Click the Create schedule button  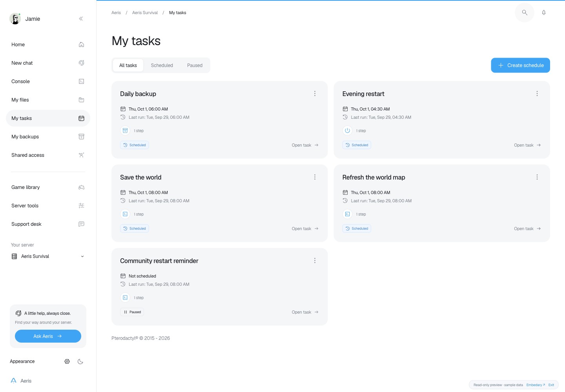click(520, 65)
